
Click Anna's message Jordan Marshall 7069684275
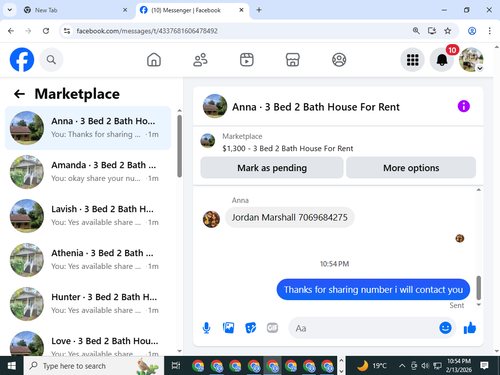pyautogui.click(x=289, y=217)
